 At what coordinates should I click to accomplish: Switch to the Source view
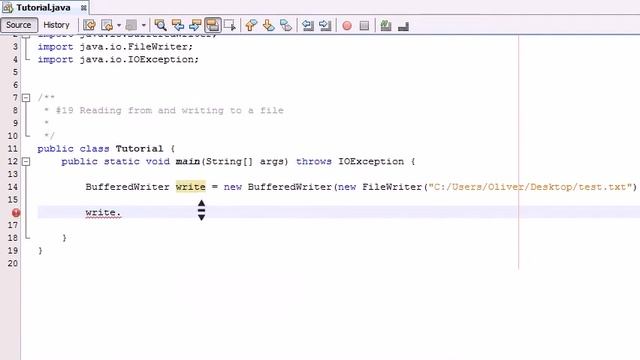point(19,25)
